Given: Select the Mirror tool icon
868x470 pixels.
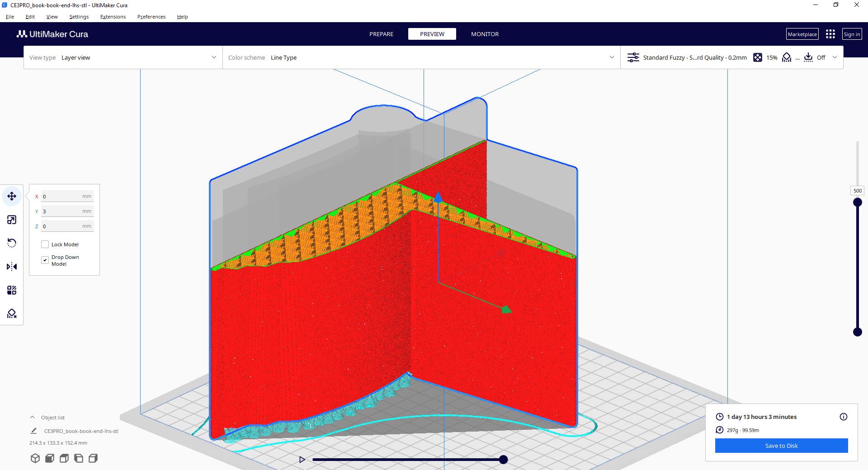Looking at the screenshot, I should coord(12,267).
